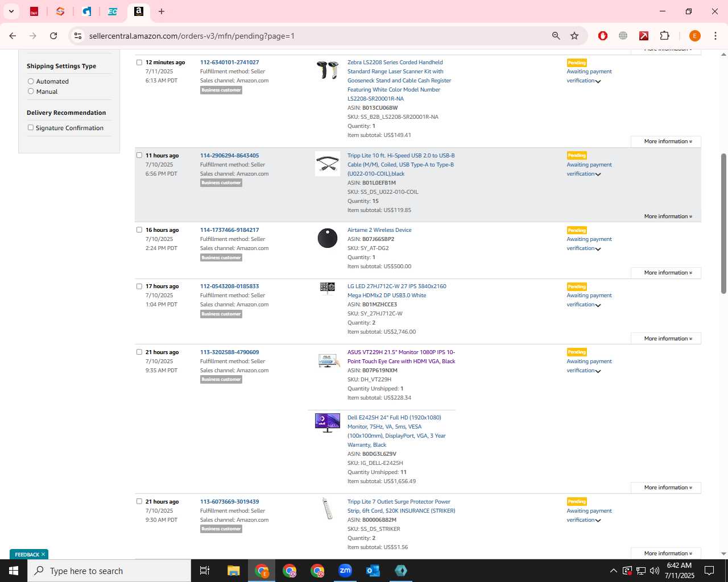The image size is (728, 582).
Task: Reload the current page
Action: click(53, 36)
